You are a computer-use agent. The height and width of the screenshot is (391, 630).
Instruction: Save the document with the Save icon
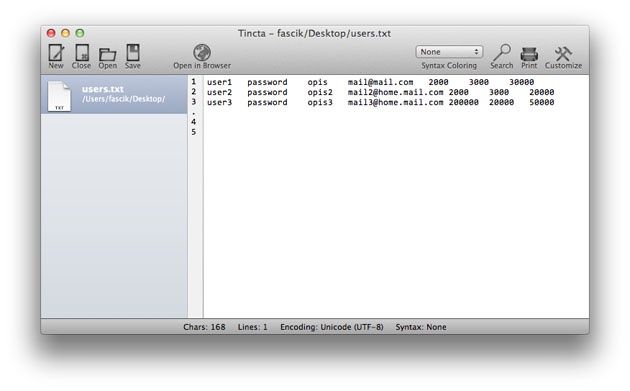coord(133,53)
